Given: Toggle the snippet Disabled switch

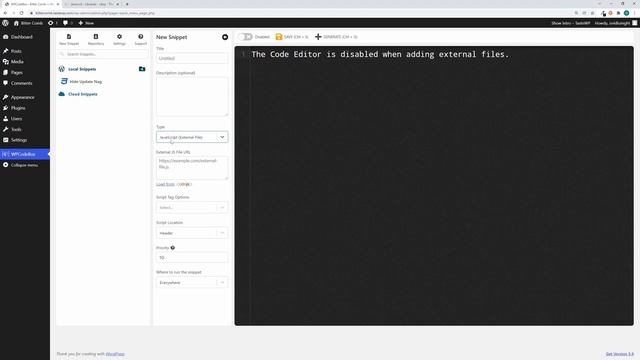Looking at the screenshot, I should 245,37.
